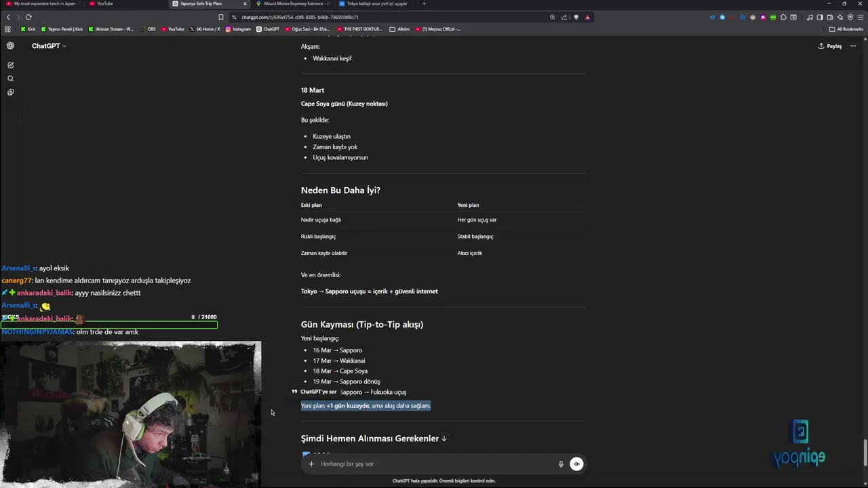
Task: Open the "(1) Mepraz Offical" bookmark
Action: point(438,29)
